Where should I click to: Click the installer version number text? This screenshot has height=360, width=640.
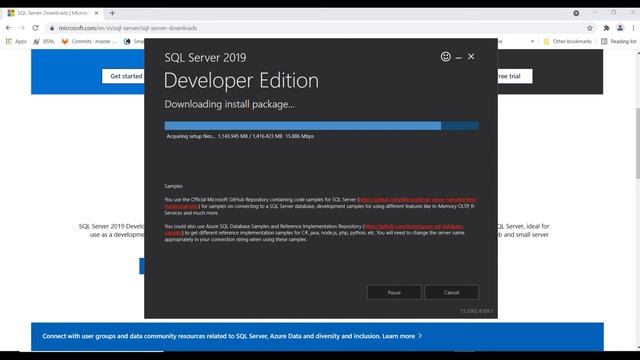476,311
